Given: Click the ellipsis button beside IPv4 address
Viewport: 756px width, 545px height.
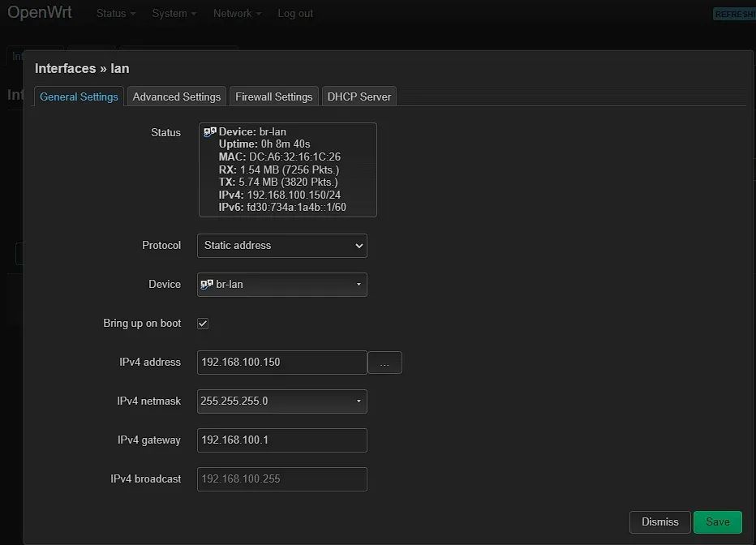Looking at the screenshot, I should pos(384,363).
